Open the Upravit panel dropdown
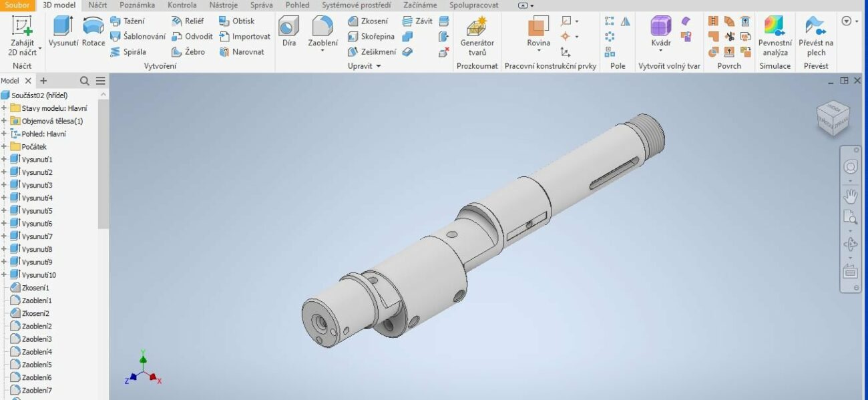Image resolution: width=868 pixels, height=400 pixels. pyautogui.click(x=364, y=66)
